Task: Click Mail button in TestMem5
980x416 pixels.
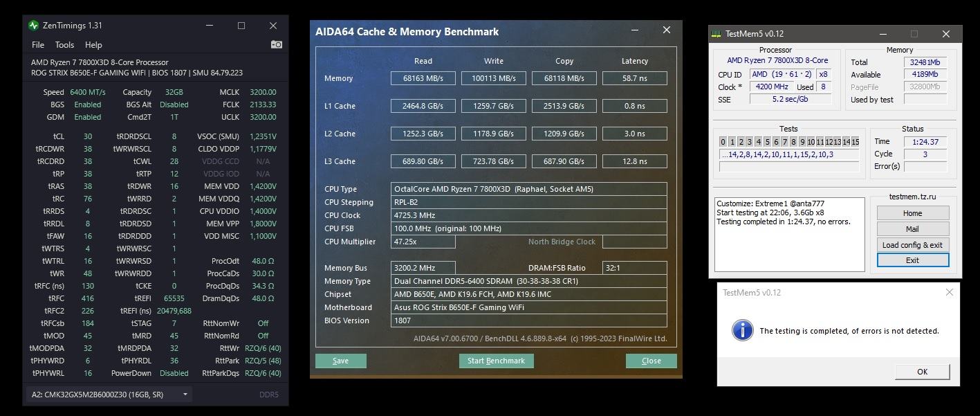Action: (912, 229)
